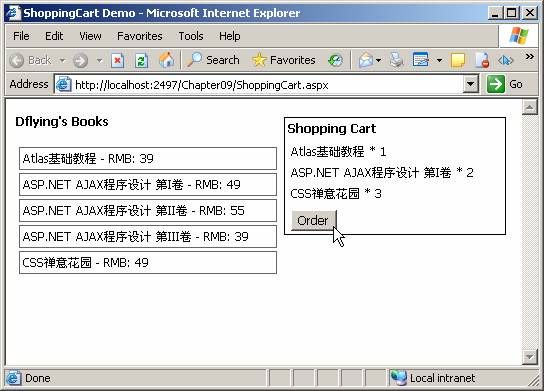Screen dimensions: 544x391
Task: Open the Tools menu
Action: click(x=191, y=36)
